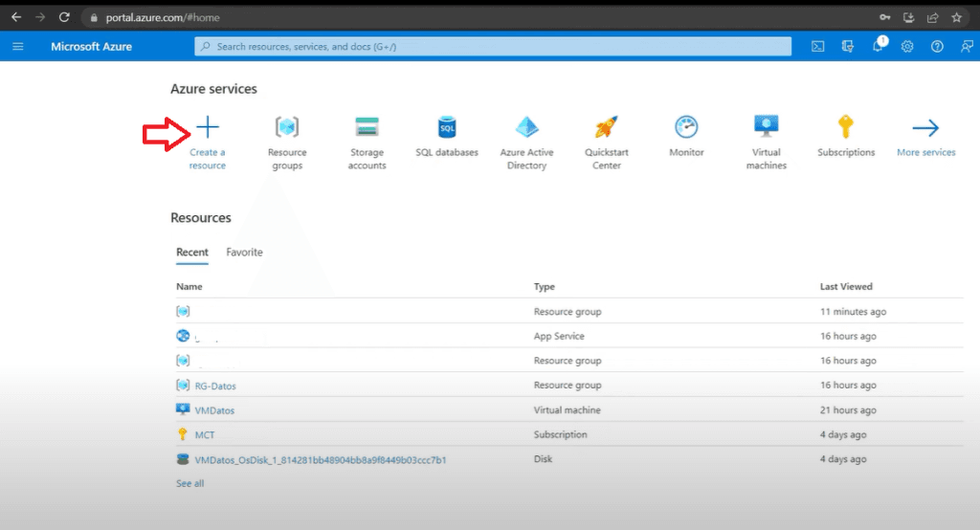Go forward with the browser forward arrow
This screenshot has width=980, height=530.
(x=40, y=17)
